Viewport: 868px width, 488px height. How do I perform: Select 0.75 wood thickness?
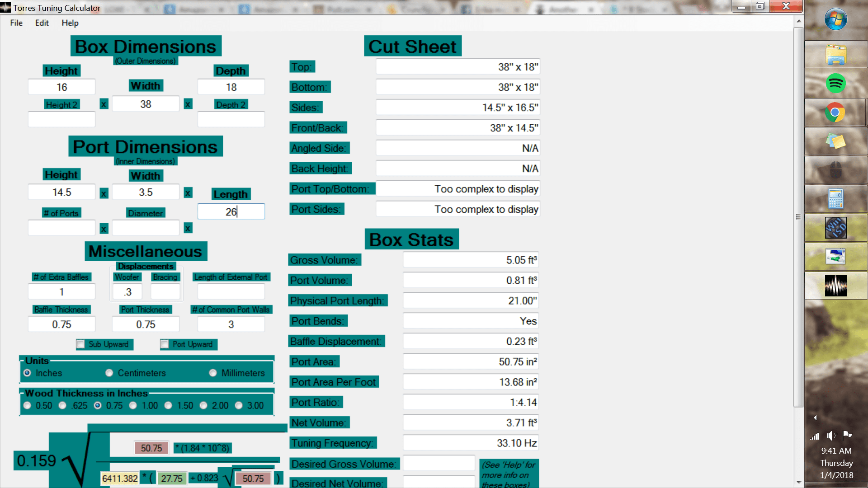[x=98, y=405]
